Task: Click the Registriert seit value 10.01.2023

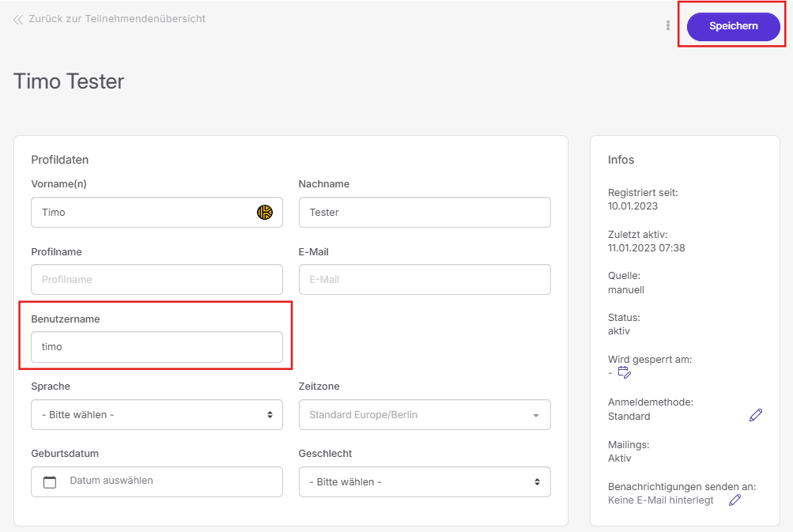Action: pos(633,206)
